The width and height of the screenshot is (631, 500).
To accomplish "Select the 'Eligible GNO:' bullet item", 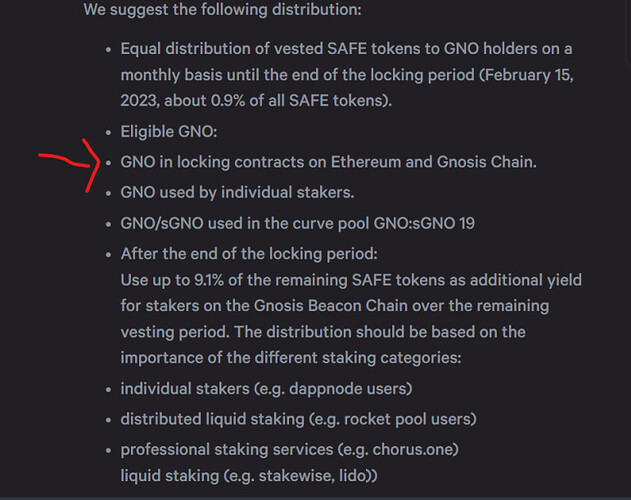I will 169,132.
